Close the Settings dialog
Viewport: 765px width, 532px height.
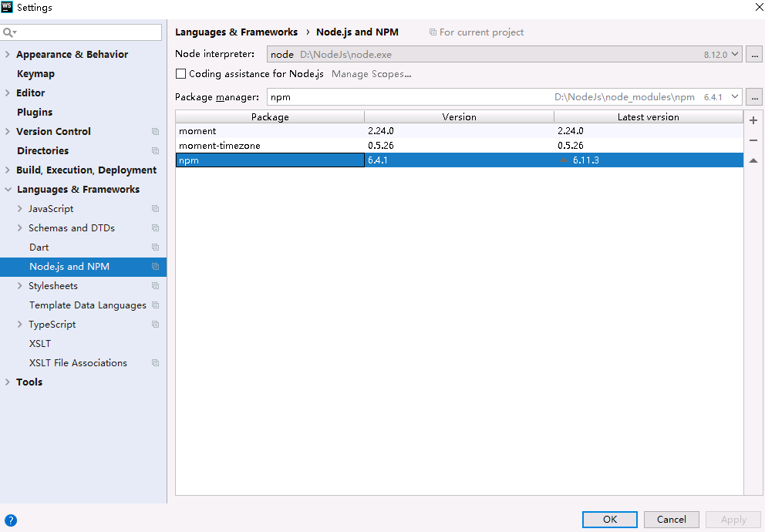[759, 7]
